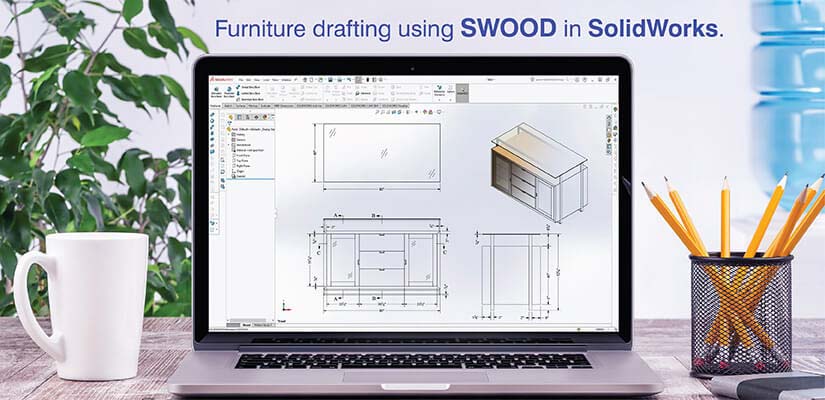
Task: Select the Lofted Boss/Base command
Action: [250, 93]
